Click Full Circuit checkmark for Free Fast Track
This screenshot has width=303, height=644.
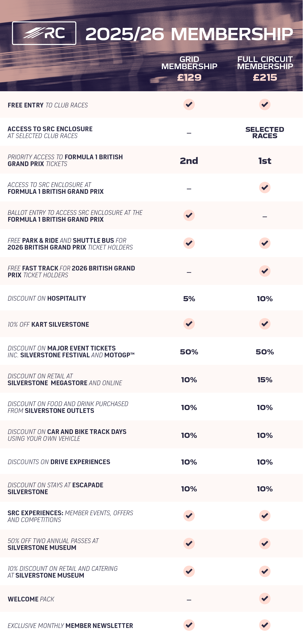coord(265,271)
